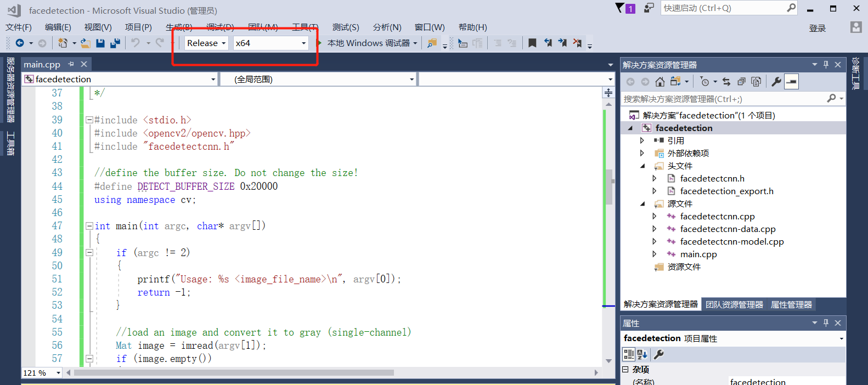Click the Show All Files icon
This screenshot has width=868, height=385.
point(756,82)
